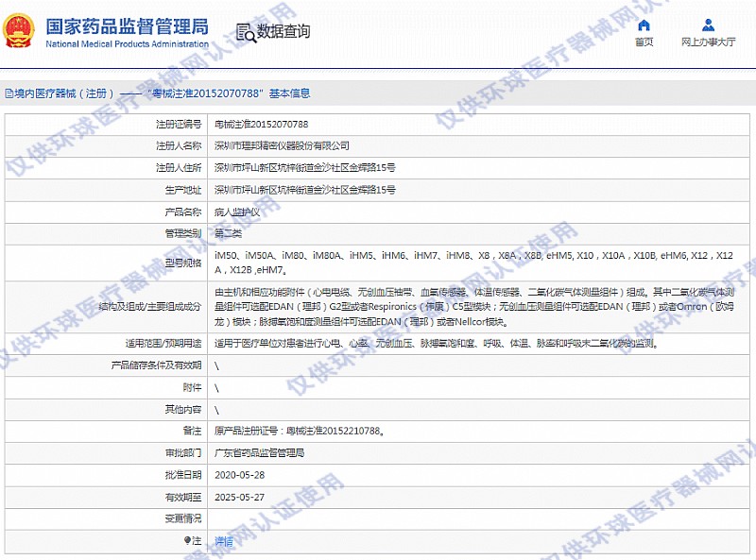The image size is (756, 560).
Task: Click the 首页 label
Action: tap(644, 42)
